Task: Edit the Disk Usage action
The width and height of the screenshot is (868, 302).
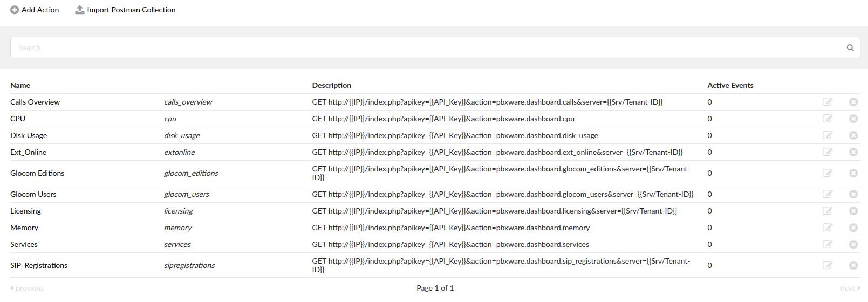Action: click(x=828, y=135)
